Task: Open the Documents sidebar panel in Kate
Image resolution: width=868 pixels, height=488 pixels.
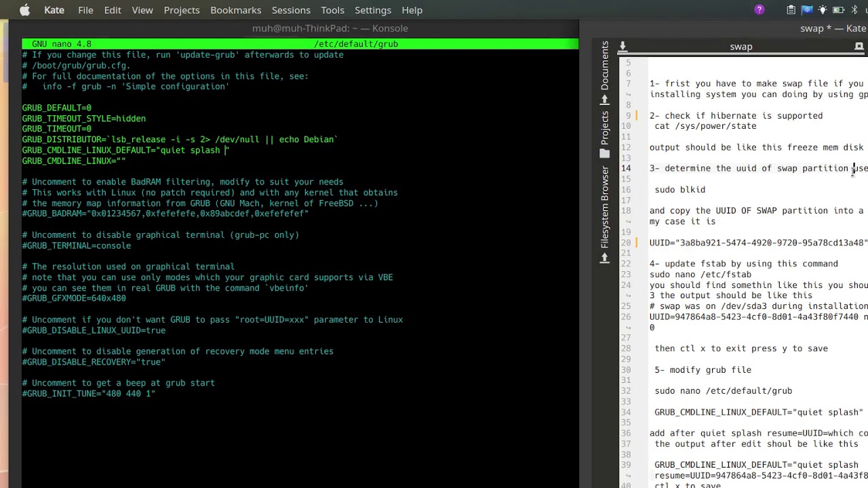Action: click(604, 65)
